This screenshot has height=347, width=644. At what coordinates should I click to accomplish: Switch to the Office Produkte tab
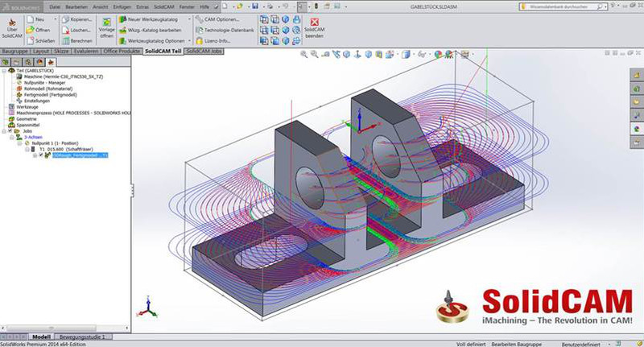[x=122, y=52]
